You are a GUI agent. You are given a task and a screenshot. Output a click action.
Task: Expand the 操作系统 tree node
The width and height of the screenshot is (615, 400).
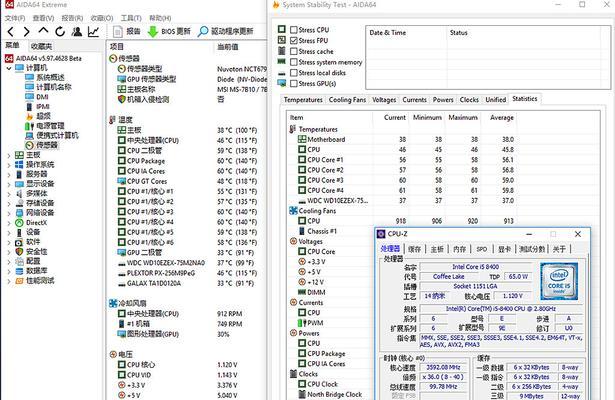click(9, 165)
